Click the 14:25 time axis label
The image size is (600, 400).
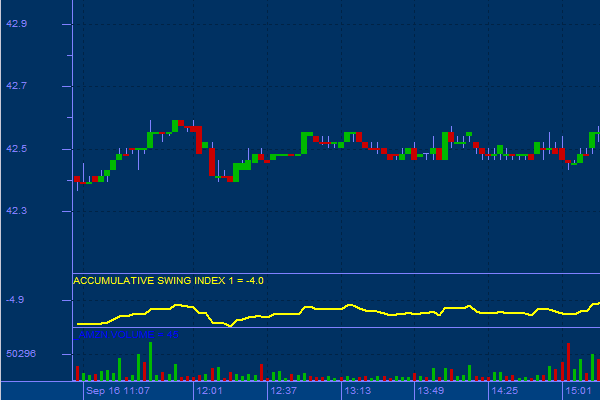(x=505, y=391)
